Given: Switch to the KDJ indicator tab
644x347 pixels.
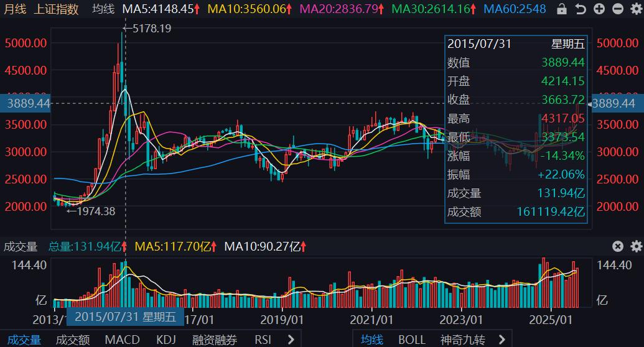Looking at the screenshot, I should coord(166,340).
